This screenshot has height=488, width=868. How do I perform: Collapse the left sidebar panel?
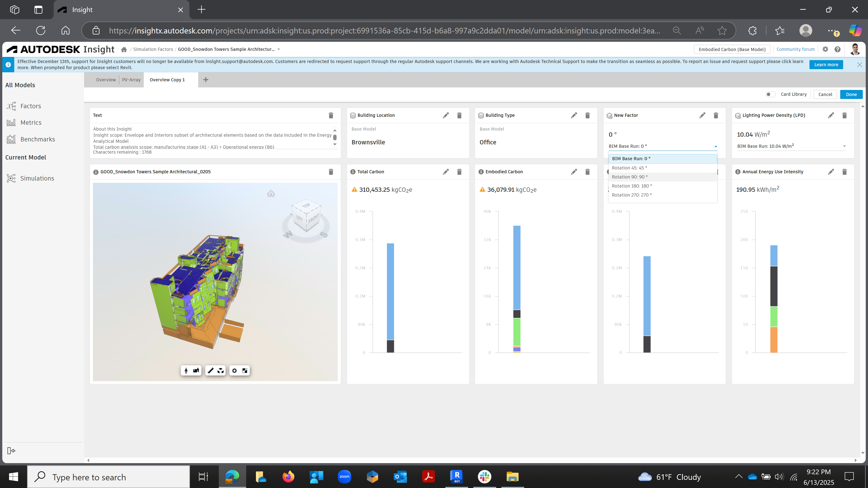11,451
